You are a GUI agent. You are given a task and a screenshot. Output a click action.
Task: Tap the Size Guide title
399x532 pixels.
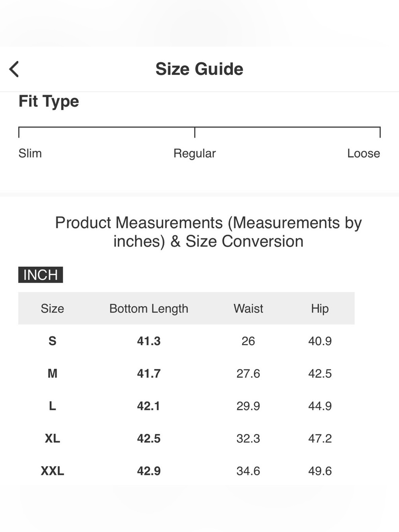199,69
